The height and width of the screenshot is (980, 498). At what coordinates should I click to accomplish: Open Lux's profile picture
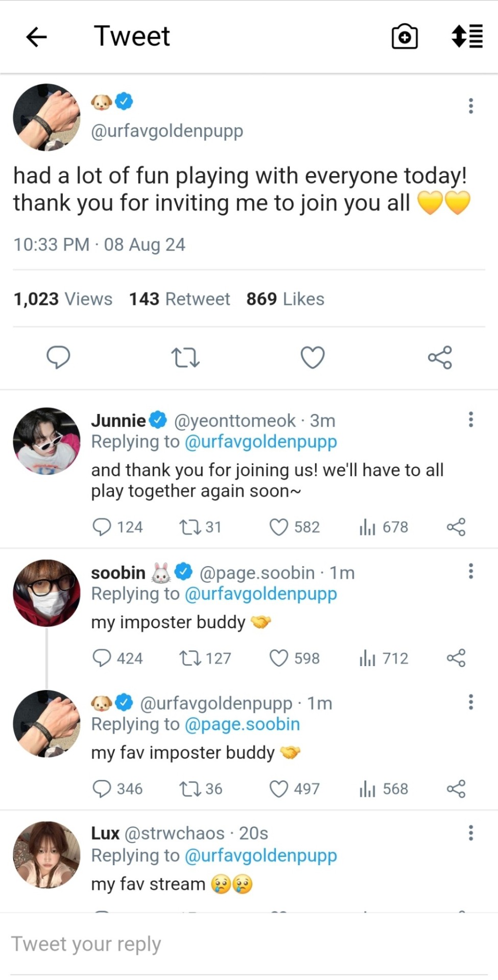click(x=46, y=855)
